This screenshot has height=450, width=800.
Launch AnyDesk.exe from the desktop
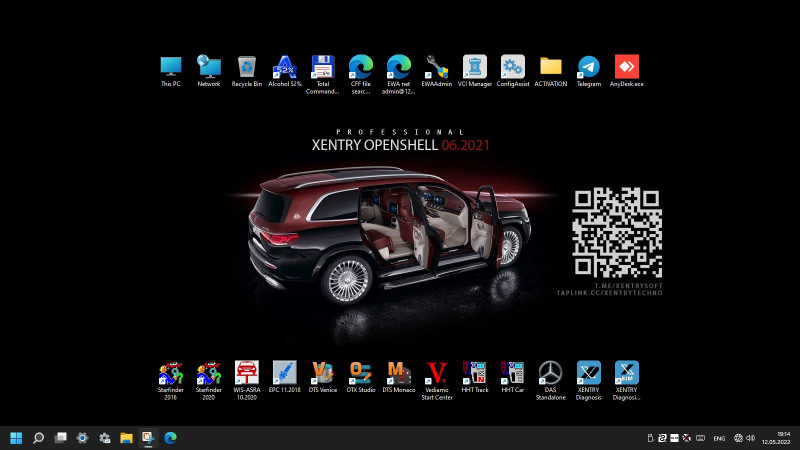[x=627, y=68]
